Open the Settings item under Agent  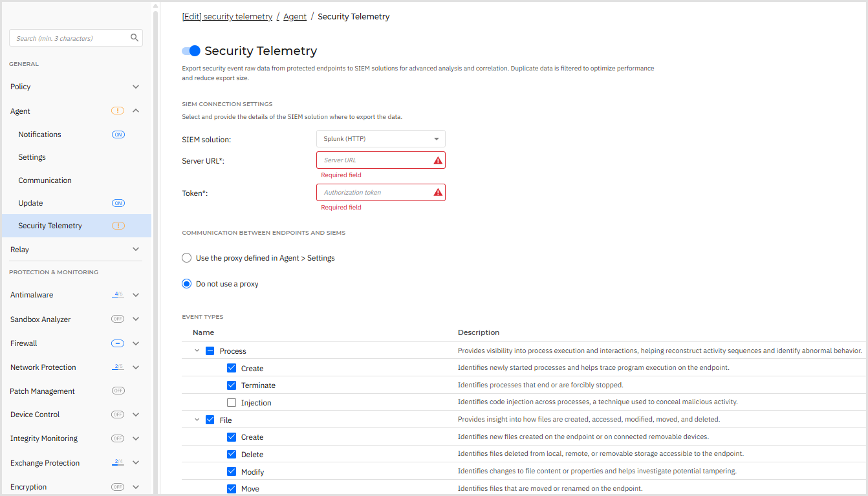click(32, 157)
